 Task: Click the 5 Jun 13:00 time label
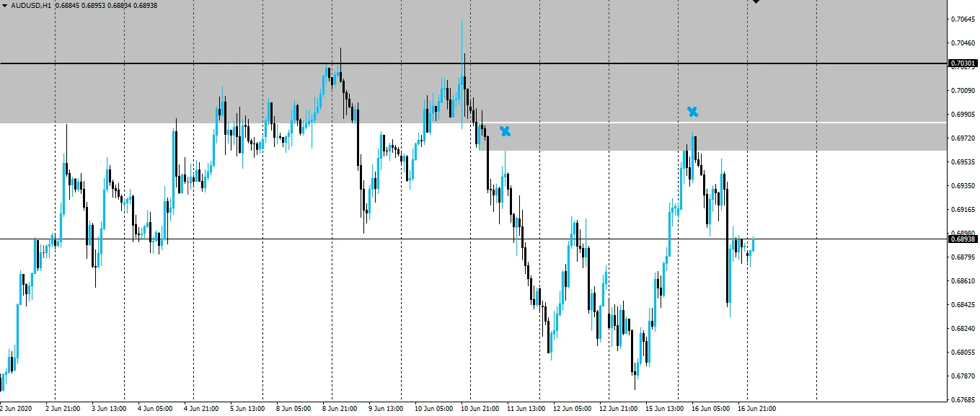click(x=246, y=409)
